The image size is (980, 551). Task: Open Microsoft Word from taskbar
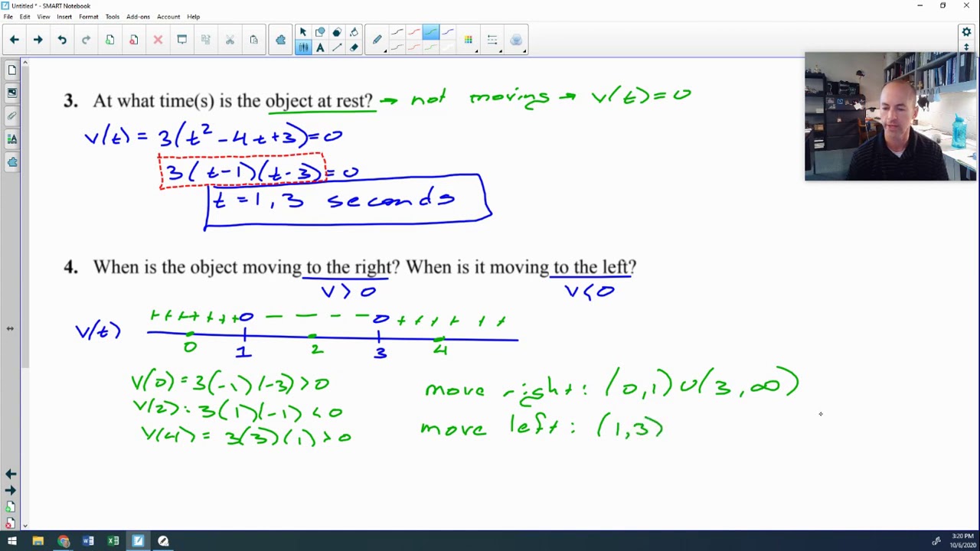88,541
